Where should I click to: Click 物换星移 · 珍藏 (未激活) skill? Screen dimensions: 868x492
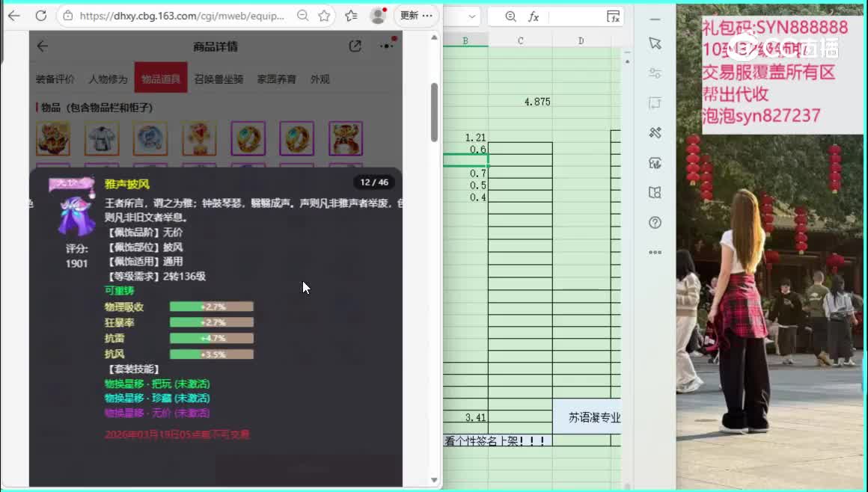[x=157, y=398]
